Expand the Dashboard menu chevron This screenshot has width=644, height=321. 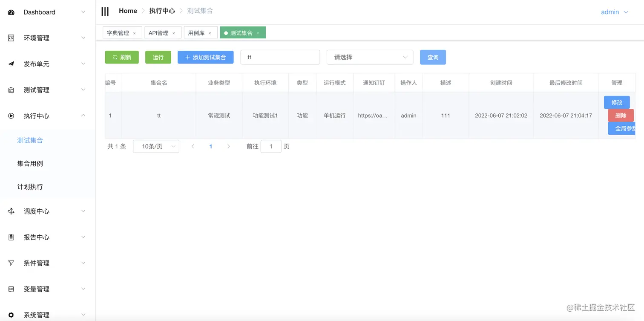pyautogui.click(x=83, y=12)
